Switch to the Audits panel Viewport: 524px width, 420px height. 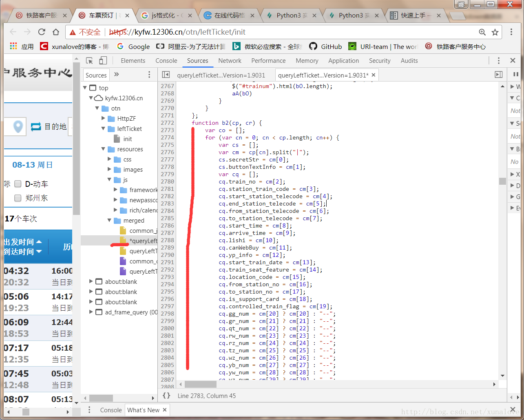tap(409, 60)
